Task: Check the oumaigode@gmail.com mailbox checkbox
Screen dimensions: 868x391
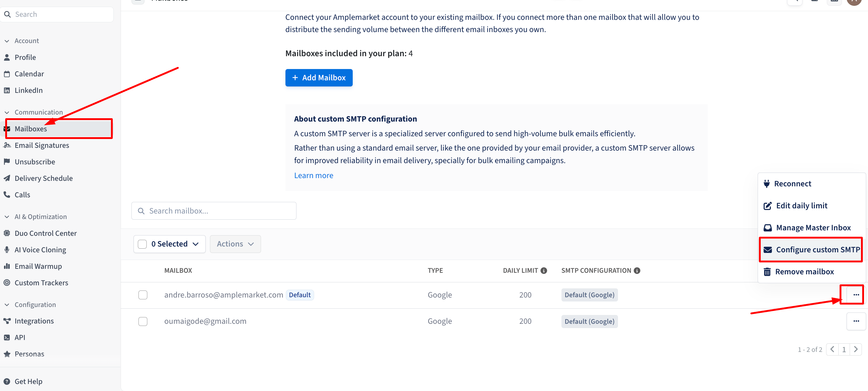Action: [143, 321]
